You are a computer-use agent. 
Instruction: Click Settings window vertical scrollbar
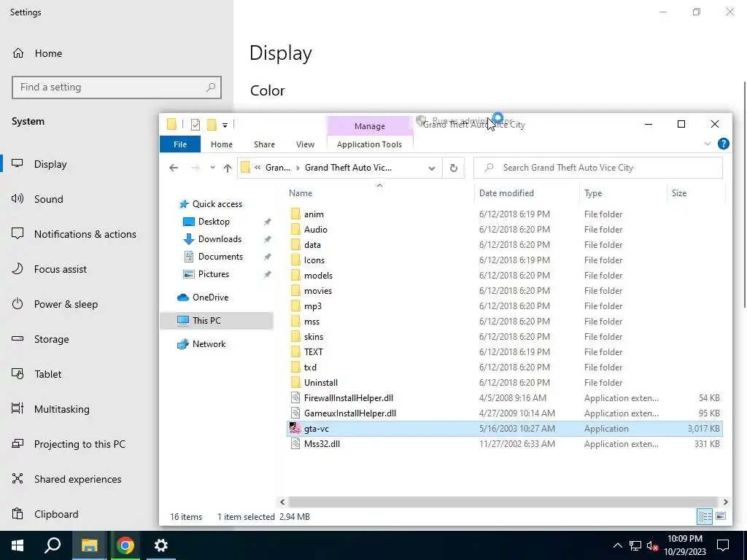pos(744,195)
